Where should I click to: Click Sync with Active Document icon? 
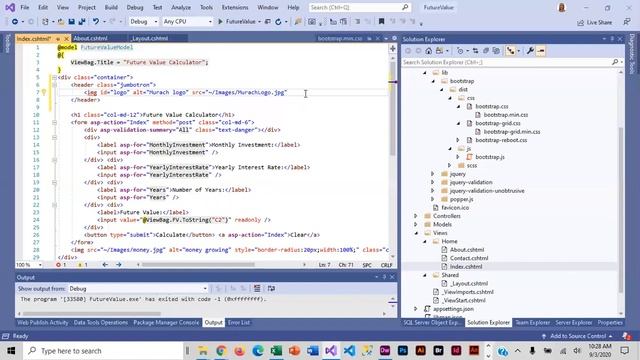point(476,51)
